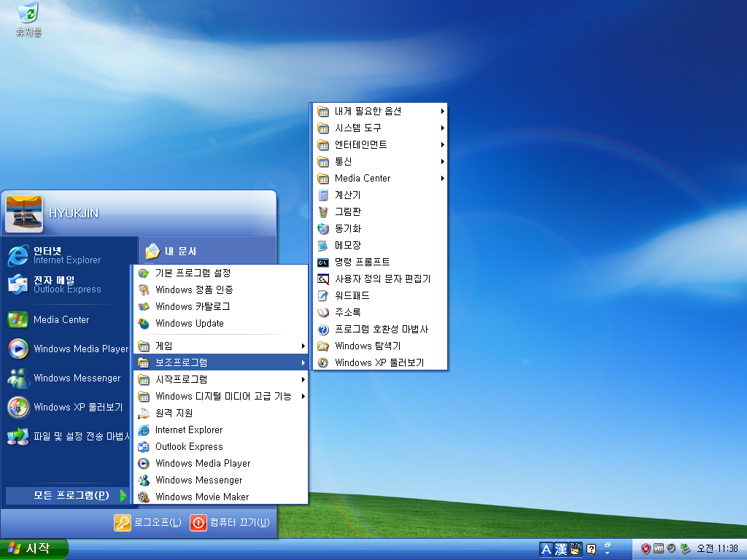Launch Windows Media Player from programs list
Screen dimensions: 747x560
(220, 463)
